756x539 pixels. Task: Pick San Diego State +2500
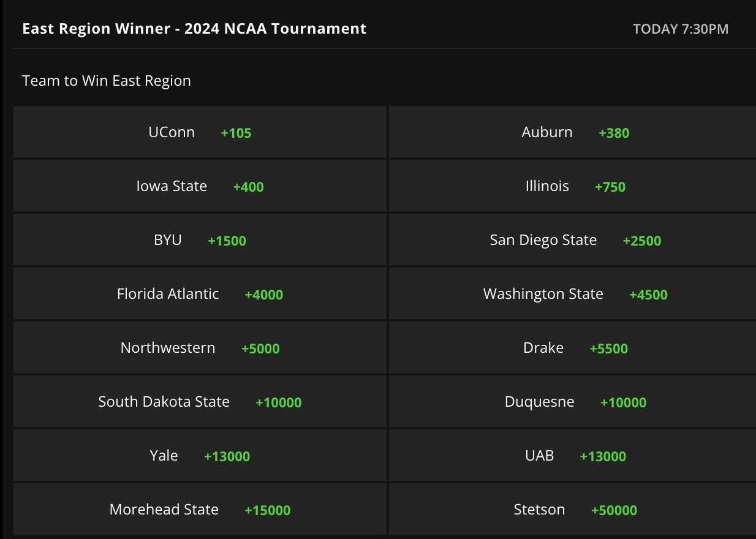click(x=572, y=240)
